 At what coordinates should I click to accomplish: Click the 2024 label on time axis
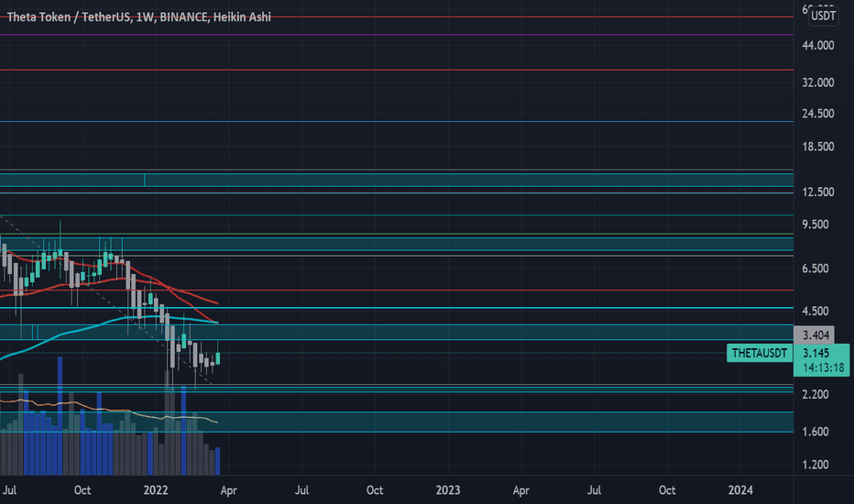[x=740, y=490]
